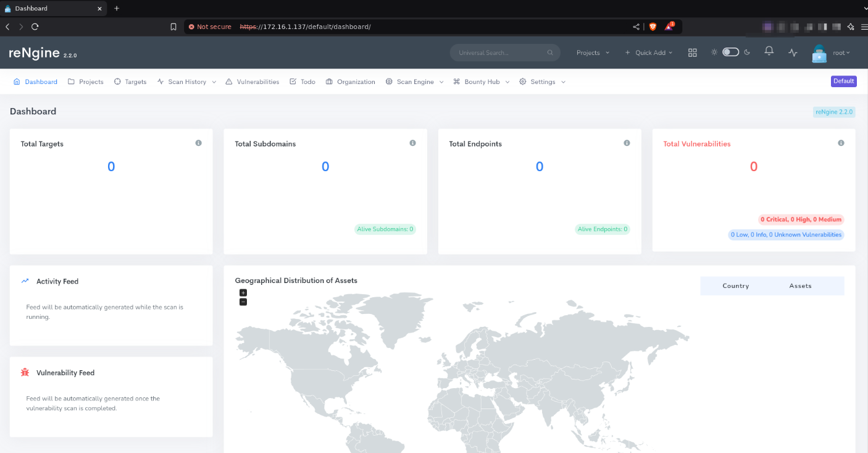Click the info icon on Total Targets card
Screen dimensions: 868x453
199,143
